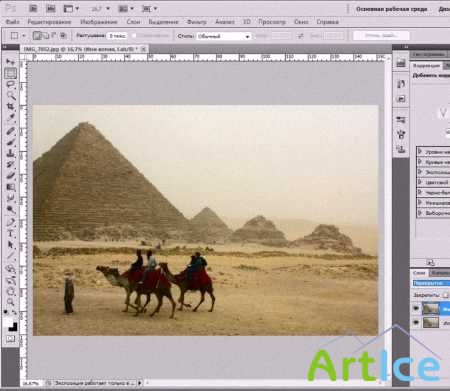This screenshot has height=391, width=450.
Task: Select the Crop tool
Action: tap(11, 107)
